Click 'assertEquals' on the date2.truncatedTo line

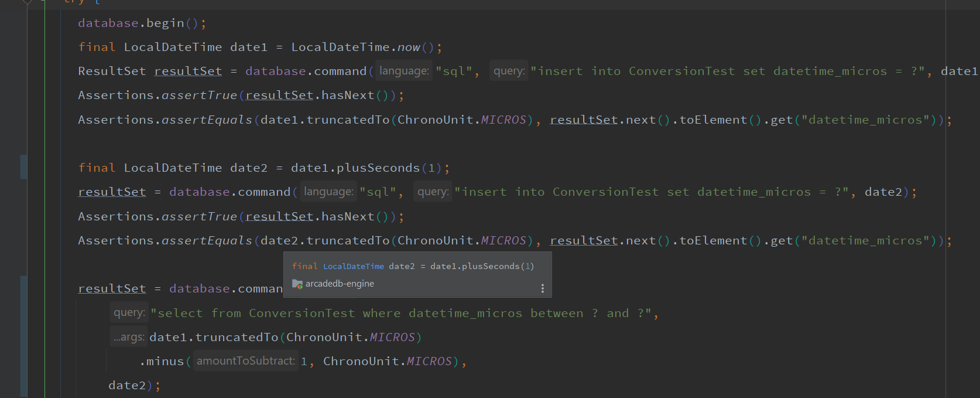(x=207, y=241)
